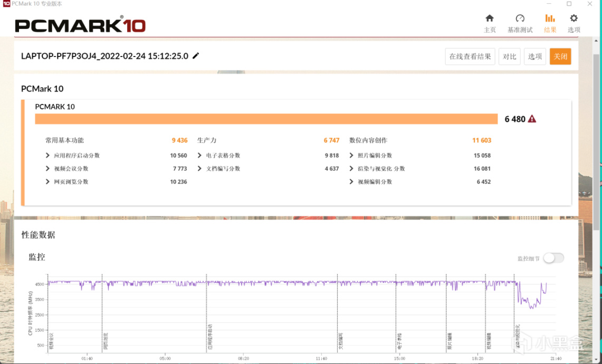Click the 电子表格 marker in the chart
Image resolution: width=602 pixels, height=364 pixels.
[399, 341]
